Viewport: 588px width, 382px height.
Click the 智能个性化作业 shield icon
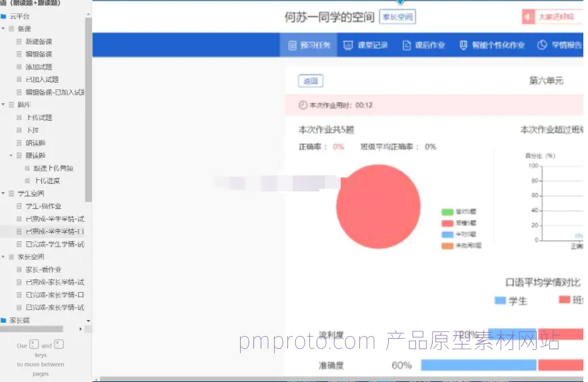(463, 45)
